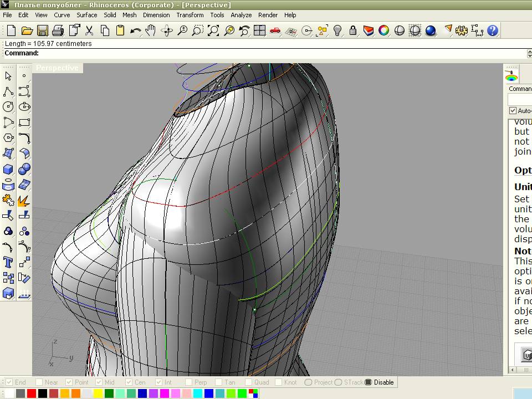Choose the Text object tool
The width and height of the screenshot is (532, 399).
click(x=8, y=262)
